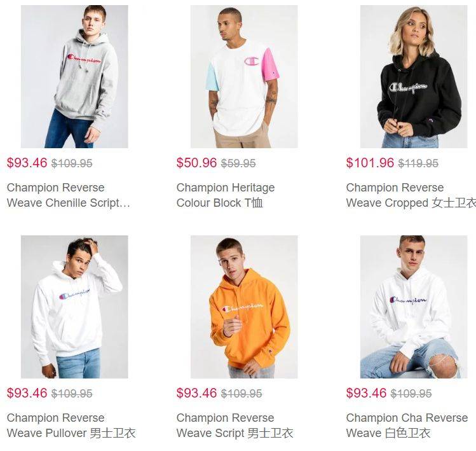Open the black Cropped women's hoodie photo
This screenshot has height=451, width=476.
(x=414, y=76)
